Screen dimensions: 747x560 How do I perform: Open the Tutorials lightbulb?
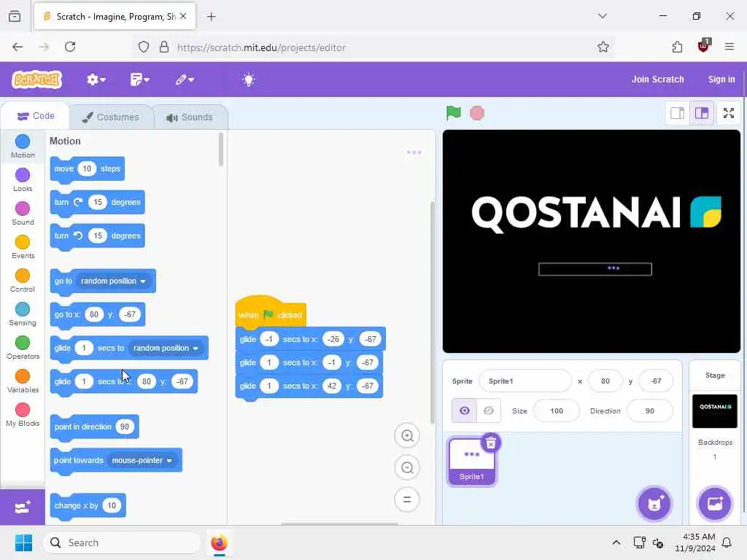point(249,79)
